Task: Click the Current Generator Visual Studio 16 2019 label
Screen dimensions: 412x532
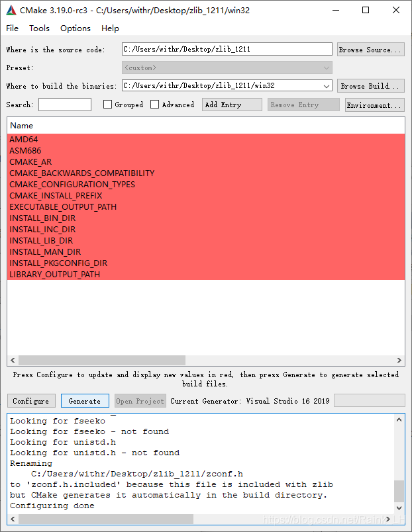Action: 250,401
